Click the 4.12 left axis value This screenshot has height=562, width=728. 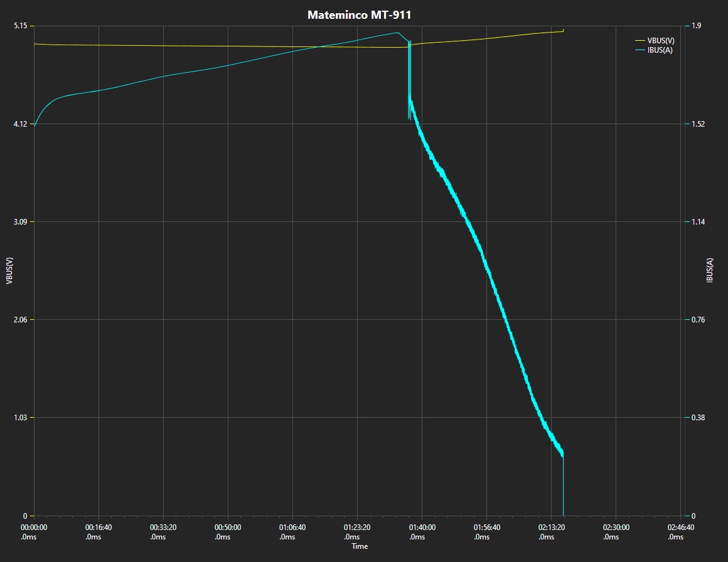pyautogui.click(x=21, y=124)
